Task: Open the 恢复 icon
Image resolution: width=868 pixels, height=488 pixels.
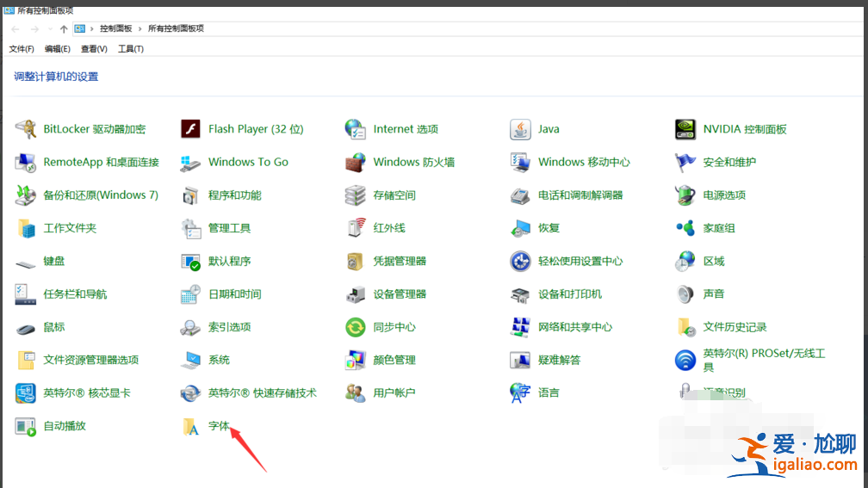Action: click(x=520, y=228)
